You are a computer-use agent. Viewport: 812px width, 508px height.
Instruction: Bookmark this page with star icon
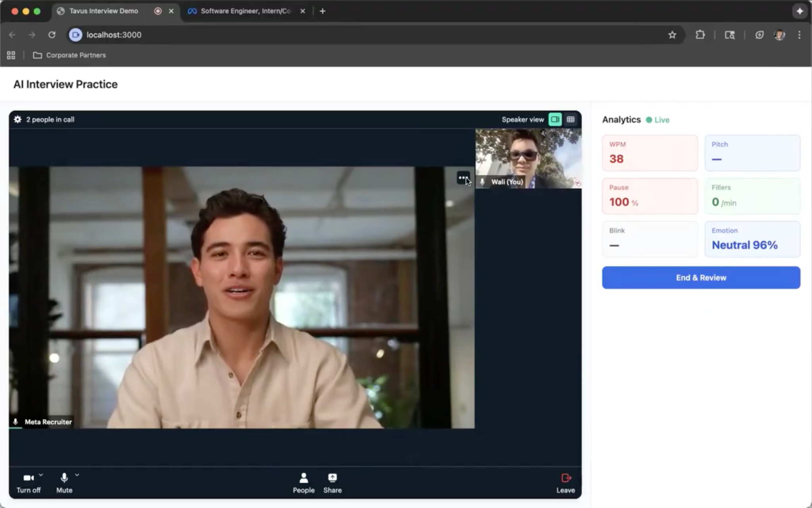(x=672, y=35)
